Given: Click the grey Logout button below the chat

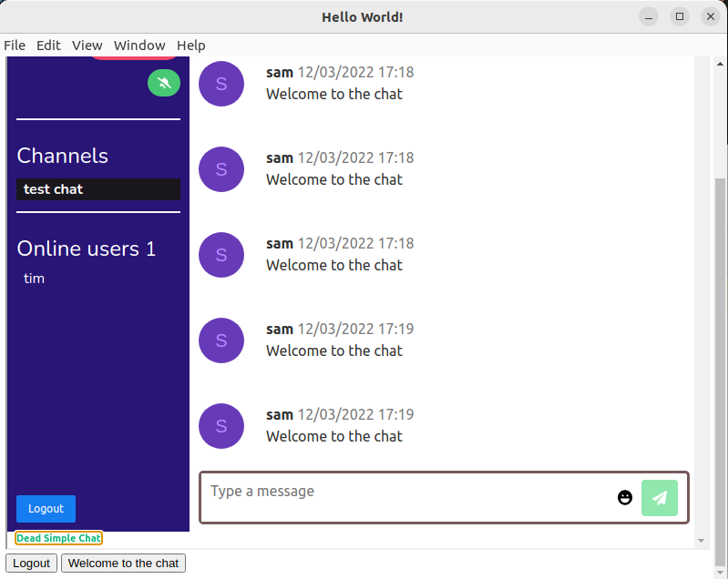Looking at the screenshot, I should coord(31,564).
